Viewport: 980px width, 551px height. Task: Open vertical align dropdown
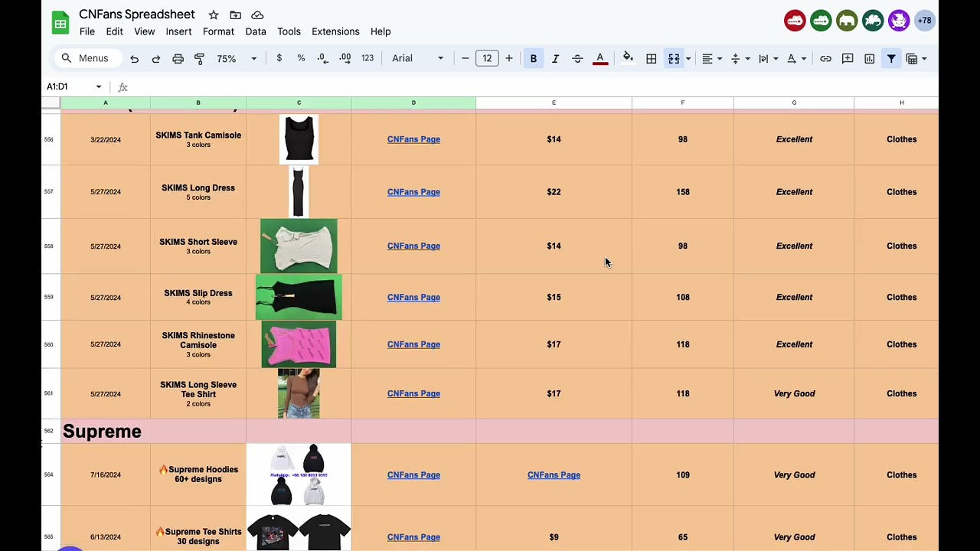(x=740, y=59)
